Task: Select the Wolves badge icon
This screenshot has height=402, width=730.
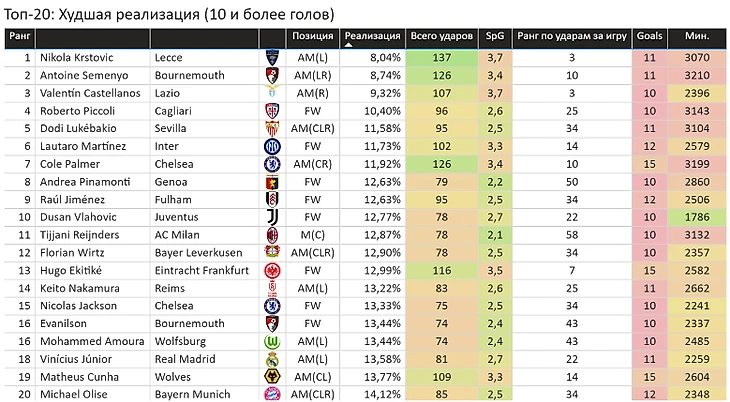Action: tap(272, 377)
